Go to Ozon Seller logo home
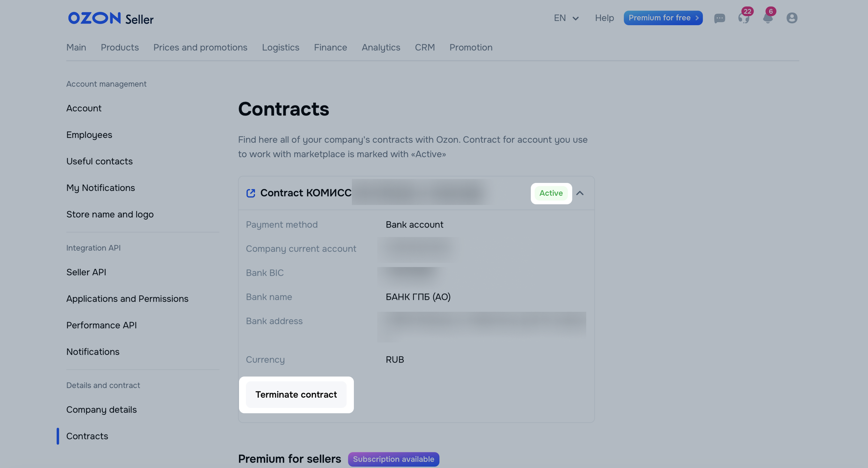Image resolution: width=868 pixels, height=468 pixels. [111, 19]
